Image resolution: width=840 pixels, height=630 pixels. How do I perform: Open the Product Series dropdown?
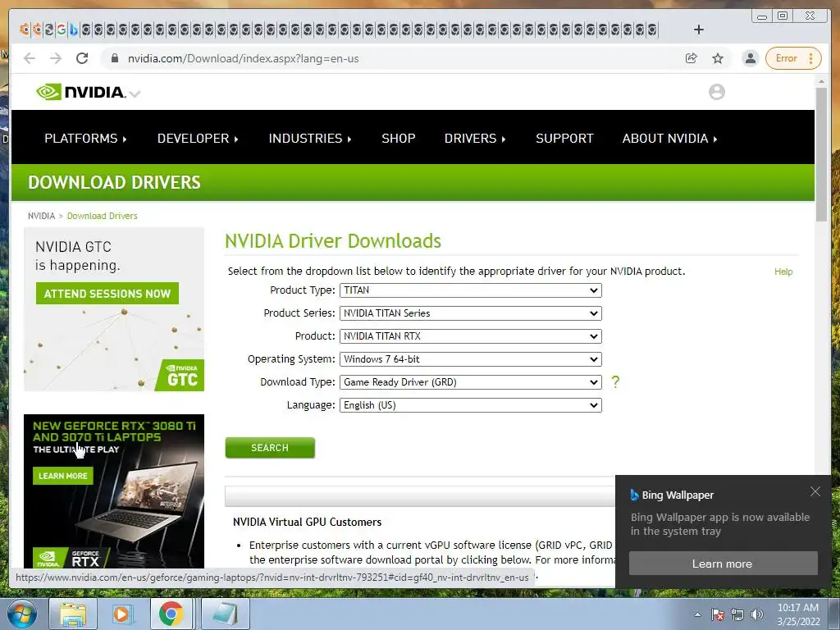tap(470, 313)
